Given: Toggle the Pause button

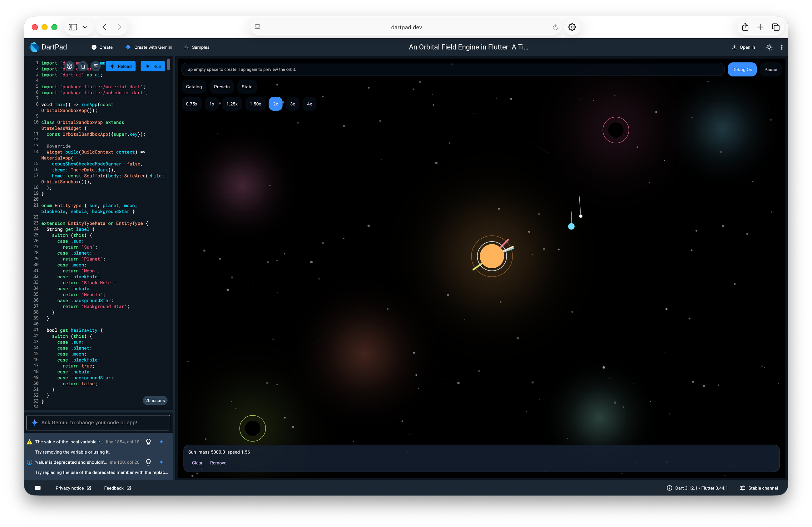Looking at the screenshot, I should tap(770, 70).
